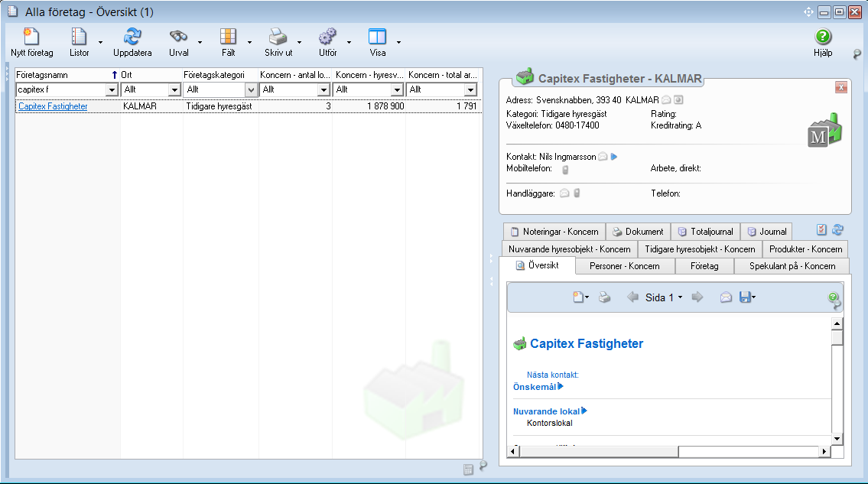Open Tidigare hyresobjekt - Koncern tab
868x484 pixels.
(700, 249)
